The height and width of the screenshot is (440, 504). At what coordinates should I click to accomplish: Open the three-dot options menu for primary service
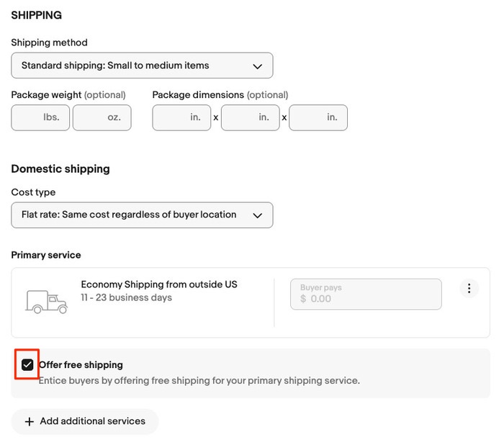(469, 289)
